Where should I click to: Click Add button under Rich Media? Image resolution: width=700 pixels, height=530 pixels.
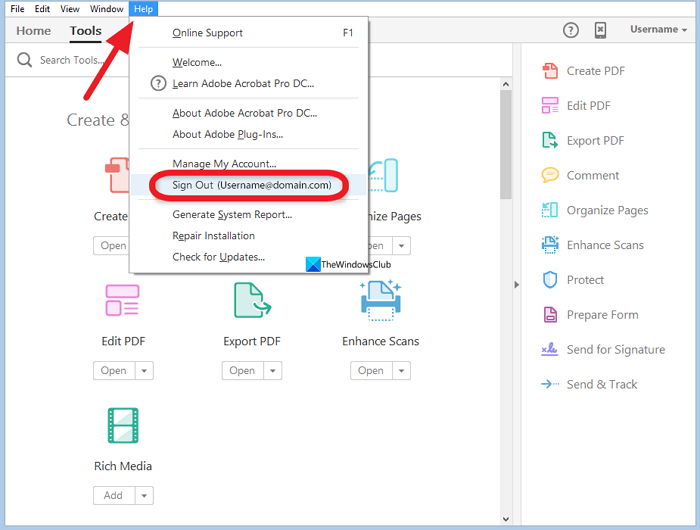point(114,496)
